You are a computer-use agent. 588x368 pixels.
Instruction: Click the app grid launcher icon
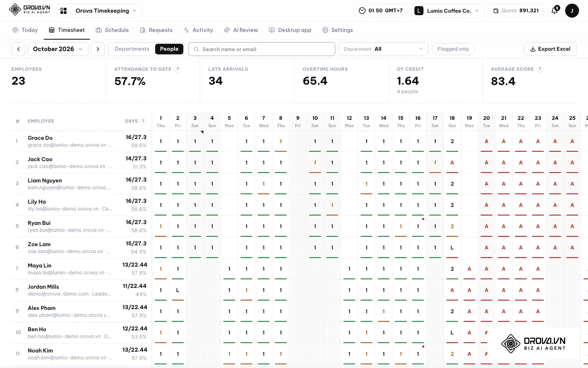(64, 11)
